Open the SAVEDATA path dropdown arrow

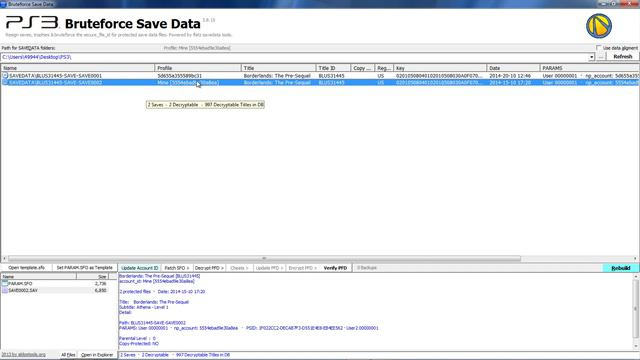pos(591,57)
